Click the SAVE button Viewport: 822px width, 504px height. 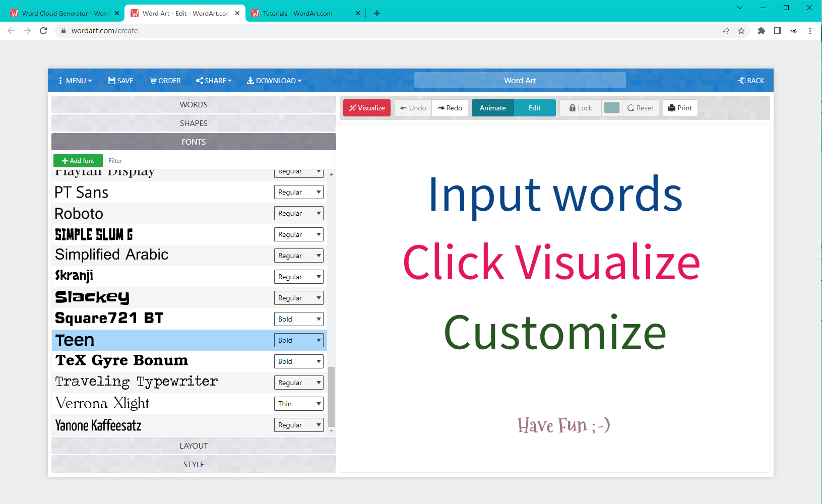coord(120,81)
